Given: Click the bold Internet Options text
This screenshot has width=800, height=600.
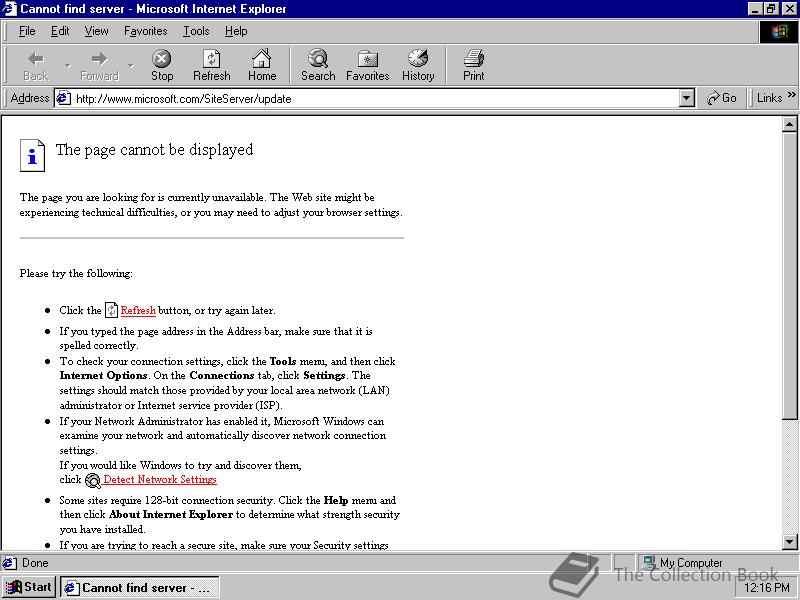Looking at the screenshot, I should [104, 376].
